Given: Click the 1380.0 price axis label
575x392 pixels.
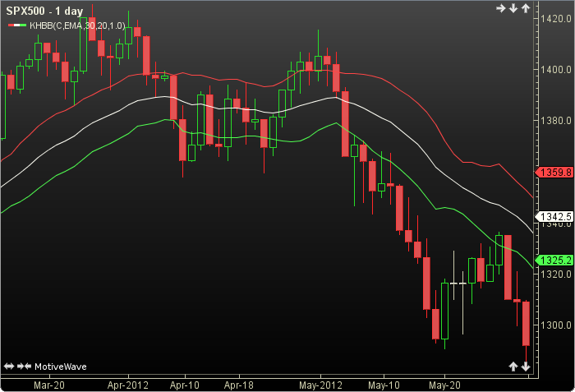Looking at the screenshot, I should (556, 120).
